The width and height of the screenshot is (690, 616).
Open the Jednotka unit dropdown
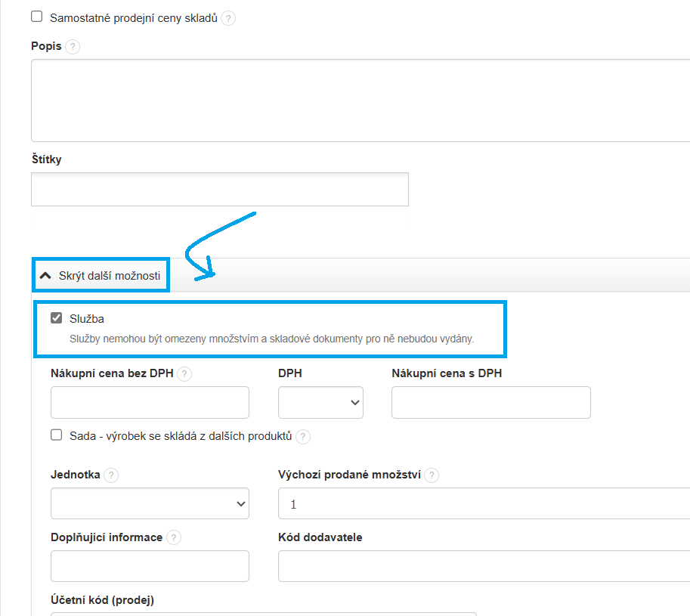pyautogui.click(x=150, y=503)
